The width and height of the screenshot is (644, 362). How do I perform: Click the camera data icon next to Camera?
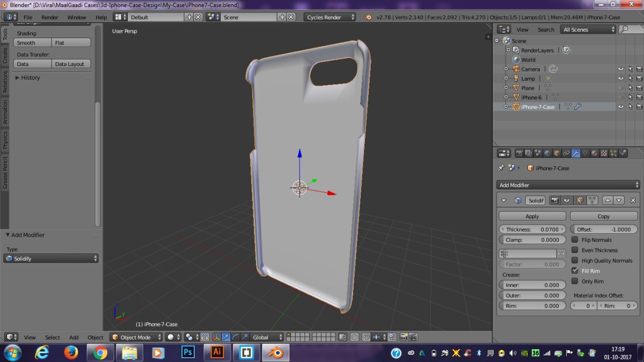click(553, 69)
